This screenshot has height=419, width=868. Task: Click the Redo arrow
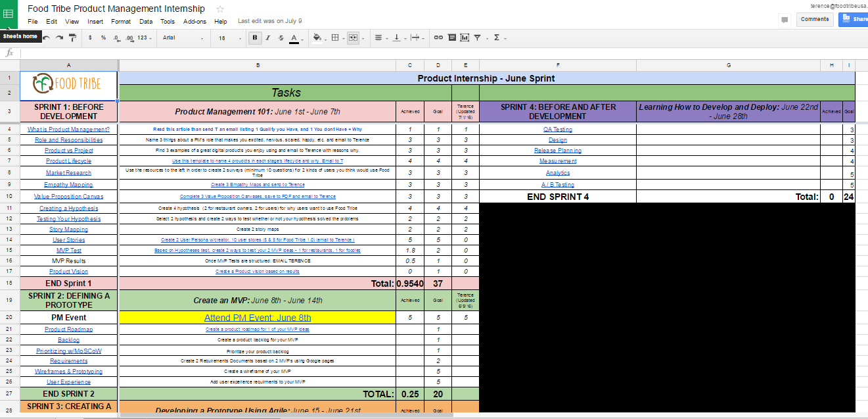59,38
